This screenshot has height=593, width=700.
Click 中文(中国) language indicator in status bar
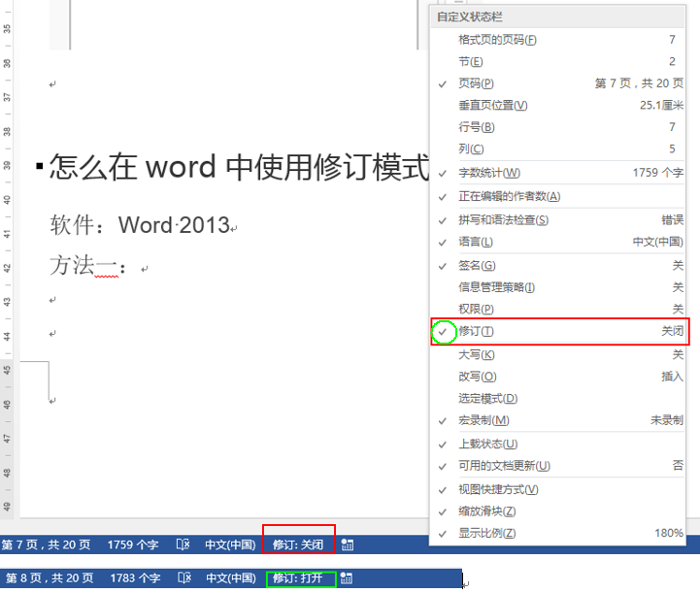click(230, 544)
